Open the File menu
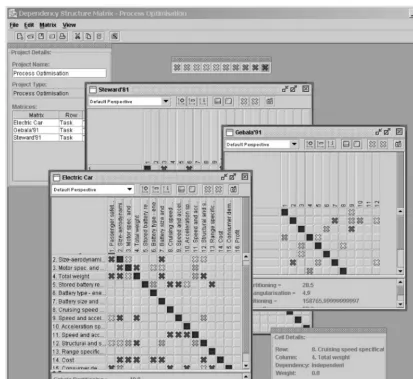This screenshot has height=379, width=413. (14, 25)
